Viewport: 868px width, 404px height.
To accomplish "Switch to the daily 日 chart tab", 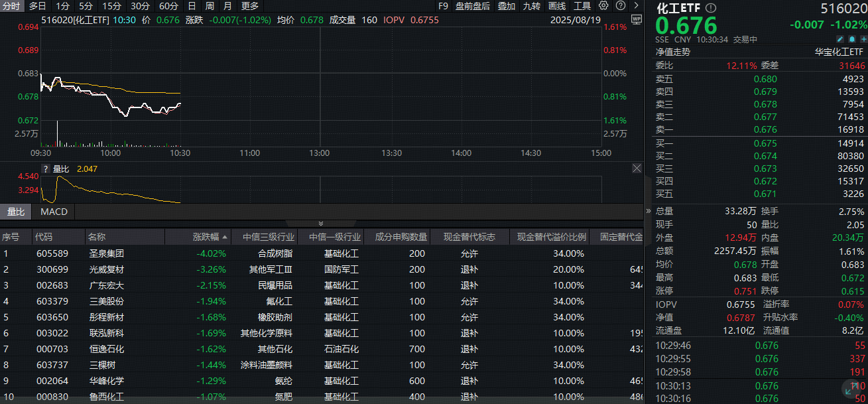I will click(x=191, y=6).
